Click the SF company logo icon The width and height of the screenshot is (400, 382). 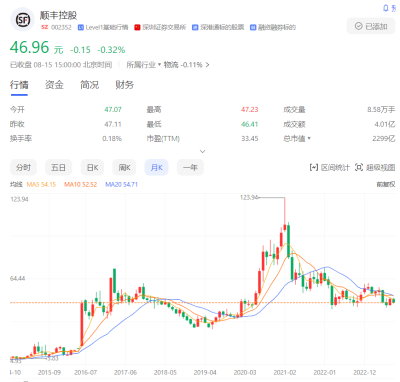click(22, 20)
